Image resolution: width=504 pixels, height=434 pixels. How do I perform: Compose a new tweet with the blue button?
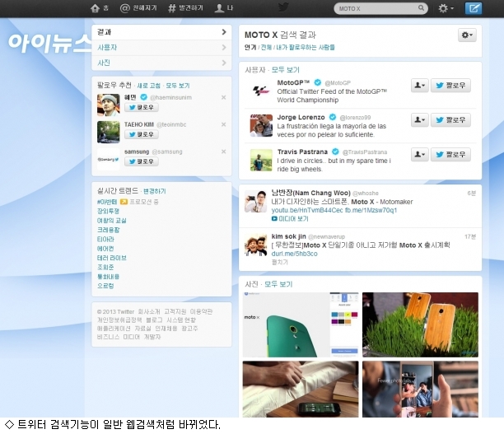point(474,8)
